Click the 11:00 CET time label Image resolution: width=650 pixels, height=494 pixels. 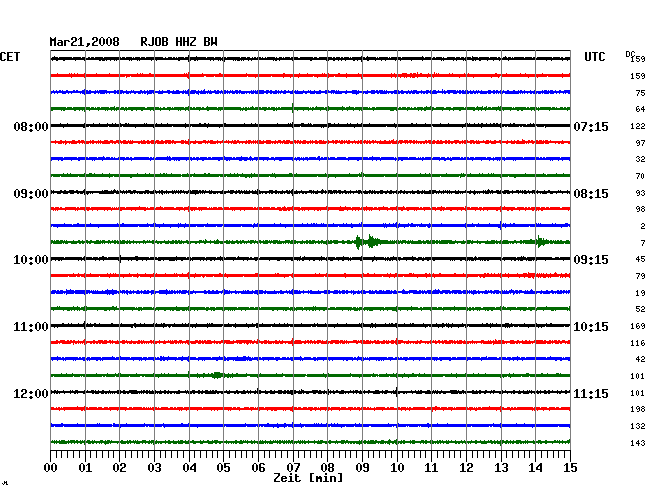pos(31,327)
